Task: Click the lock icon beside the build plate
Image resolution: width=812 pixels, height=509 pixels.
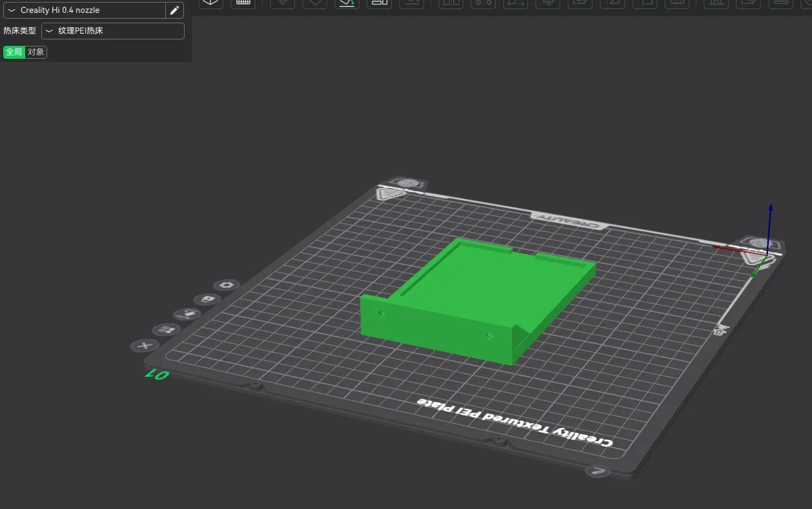Action: (x=207, y=300)
